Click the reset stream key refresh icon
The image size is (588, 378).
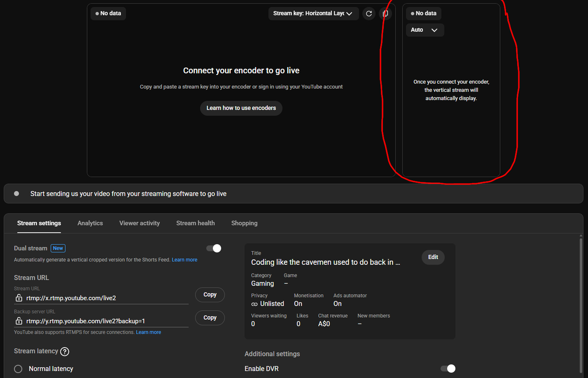[x=369, y=14]
